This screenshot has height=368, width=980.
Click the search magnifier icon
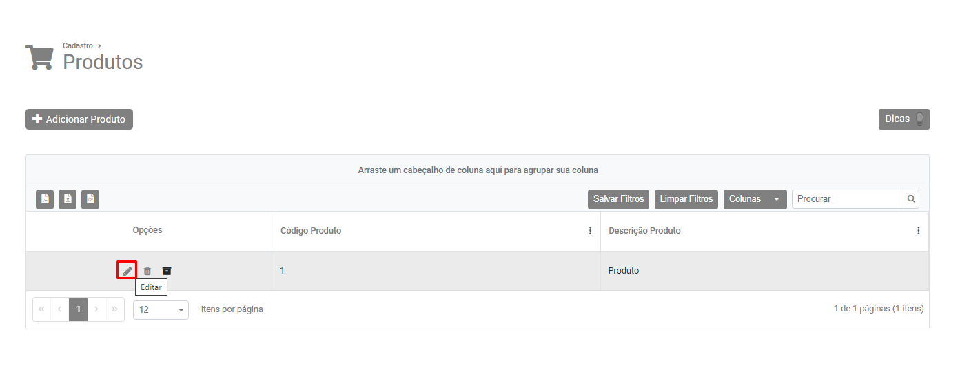pyautogui.click(x=911, y=199)
